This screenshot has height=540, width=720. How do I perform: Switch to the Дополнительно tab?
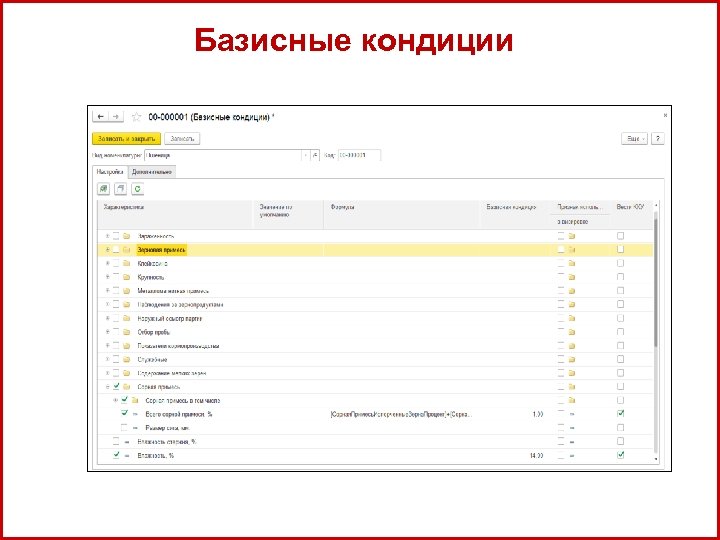pyautogui.click(x=152, y=172)
